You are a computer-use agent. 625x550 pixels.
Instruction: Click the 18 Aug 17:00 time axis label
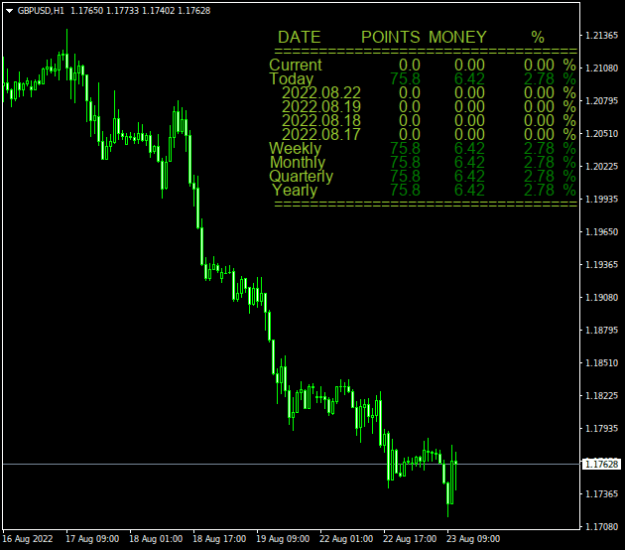[x=219, y=539]
